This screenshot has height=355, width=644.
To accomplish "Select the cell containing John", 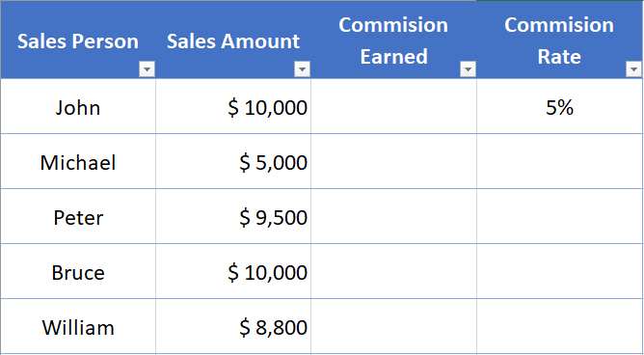I will tap(78, 106).
